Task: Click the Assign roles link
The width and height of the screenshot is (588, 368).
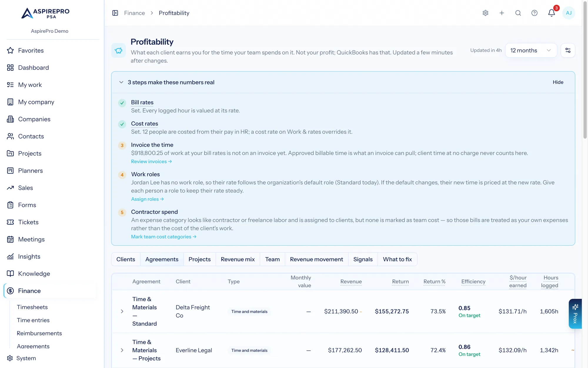Action: click(147, 199)
